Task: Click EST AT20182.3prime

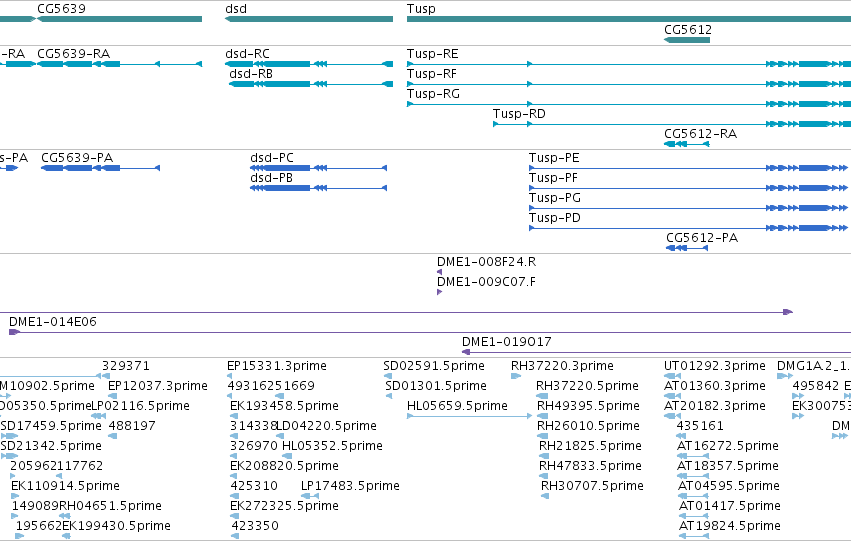Action: tap(715, 406)
